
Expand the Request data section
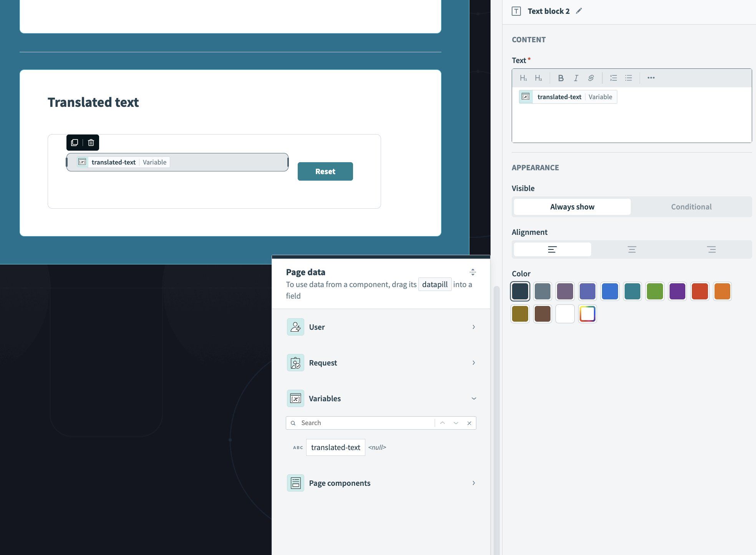point(381,363)
